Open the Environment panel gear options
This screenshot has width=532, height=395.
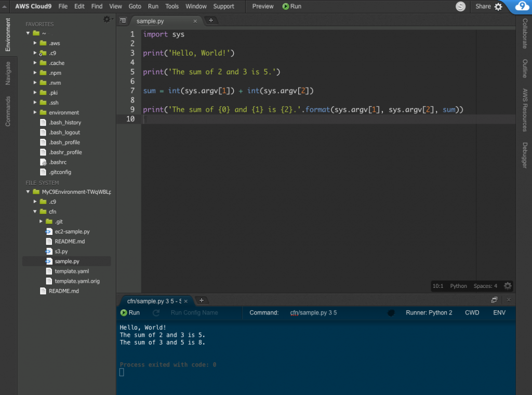(x=108, y=19)
